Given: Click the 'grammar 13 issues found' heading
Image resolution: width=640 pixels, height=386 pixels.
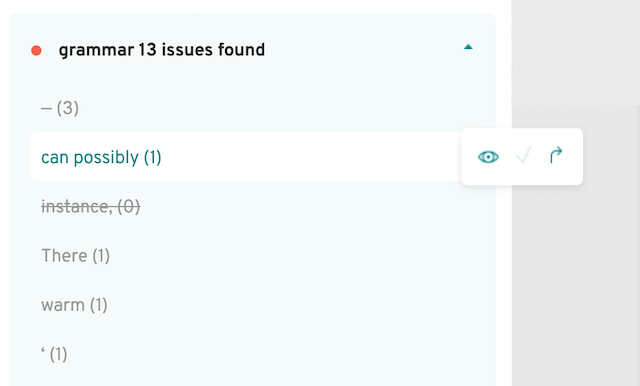Looking at the screenshot, I should pyautogui.click(x=162, y=50).
